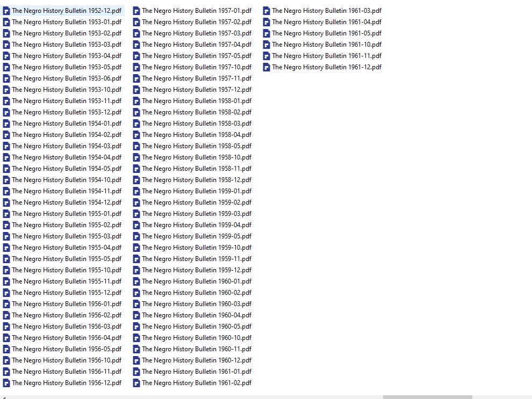Screen dimensions: 532x399
Task: Click the file icon beside Bulletin 1956-12
Action: (x=6, y=383)
